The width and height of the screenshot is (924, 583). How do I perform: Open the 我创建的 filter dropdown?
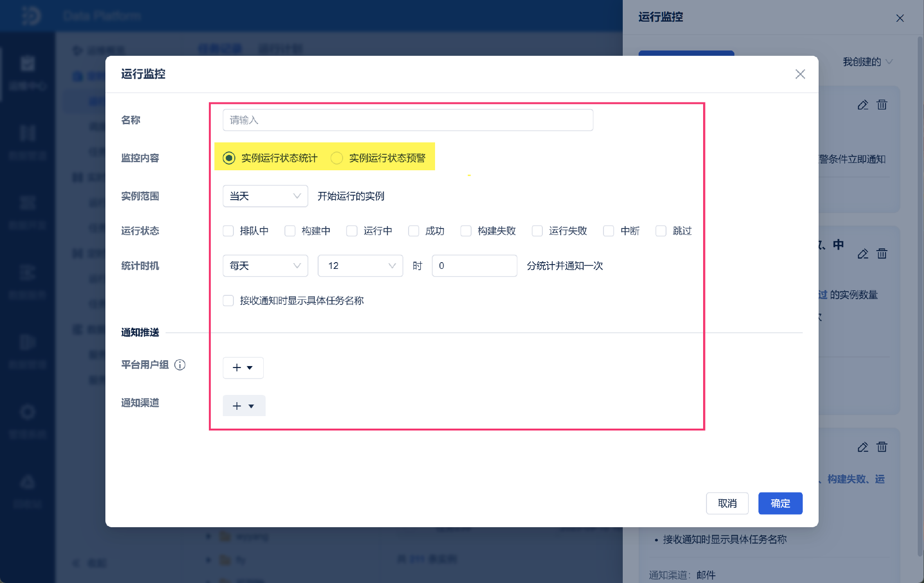[867, 62]
